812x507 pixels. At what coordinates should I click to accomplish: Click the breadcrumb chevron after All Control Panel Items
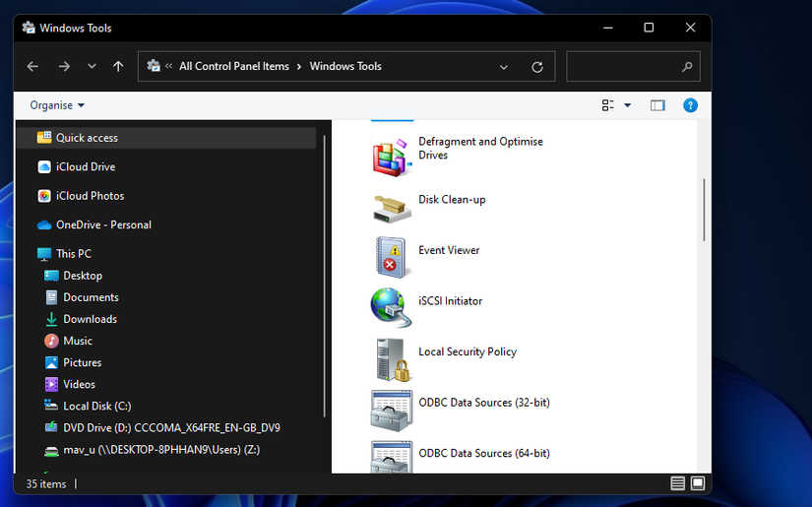[x=299, y=67]
